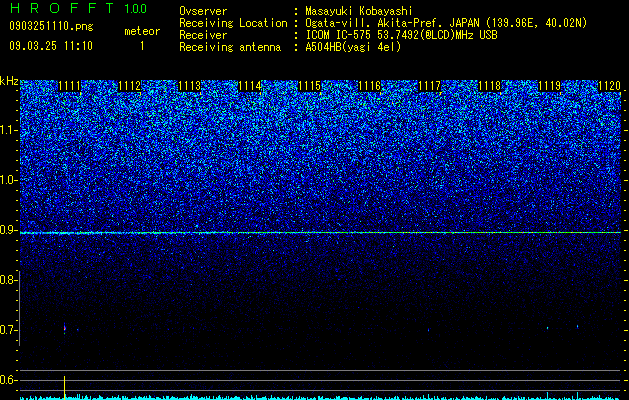
Task: Click the 1120 time marker label
Action: (609, 86)
